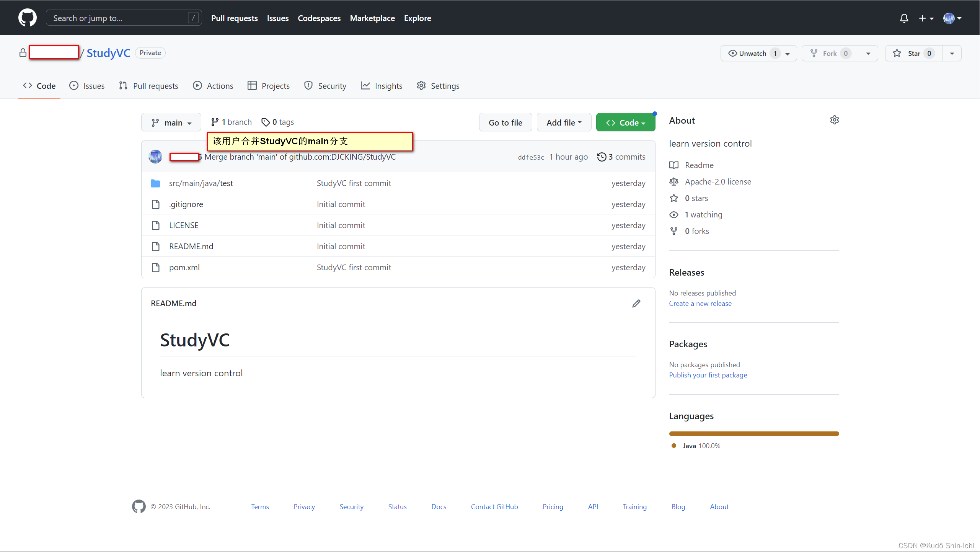The image size is (980, 552).
Task: Click Publish your first package
Action: pos(708,375)
